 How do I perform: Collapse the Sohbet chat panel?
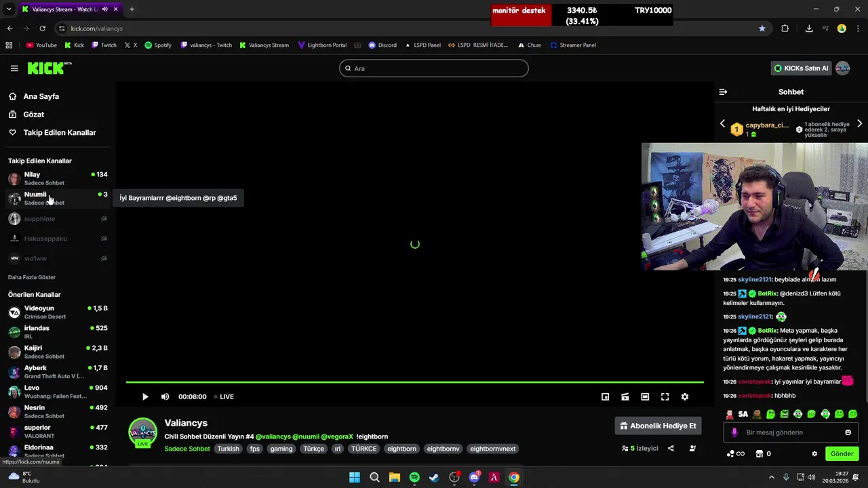(723, 92)
